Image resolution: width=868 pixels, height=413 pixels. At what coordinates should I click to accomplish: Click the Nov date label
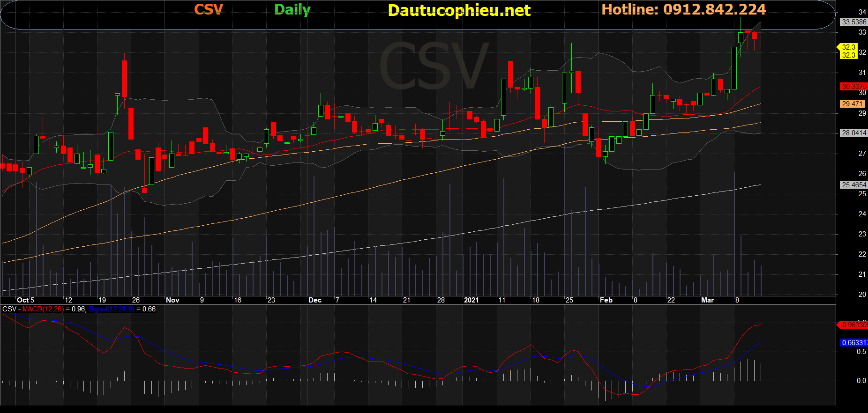coord(172,300)
